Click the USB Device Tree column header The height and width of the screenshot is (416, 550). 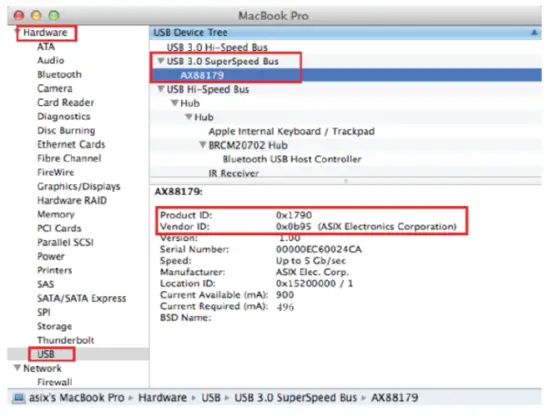pyautogui.click(x=346, y=32)
